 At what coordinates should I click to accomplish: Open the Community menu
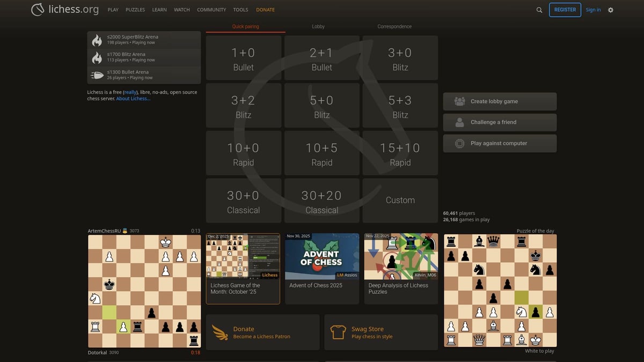coord(211,9)
